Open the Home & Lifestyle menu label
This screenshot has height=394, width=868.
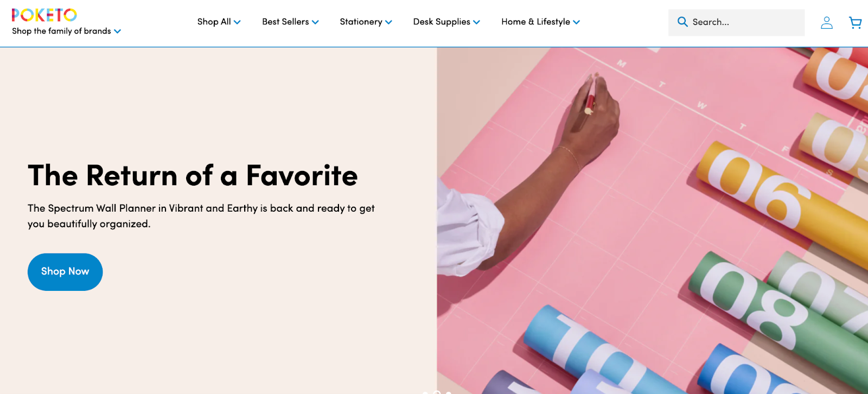coord(535,22)
